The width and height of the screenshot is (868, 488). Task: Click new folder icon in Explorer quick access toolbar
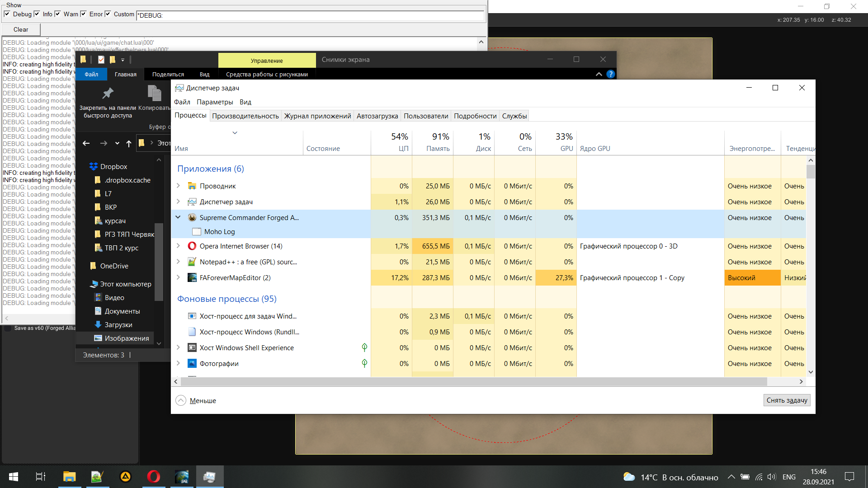pyautogui.click(x=113, y=59)
